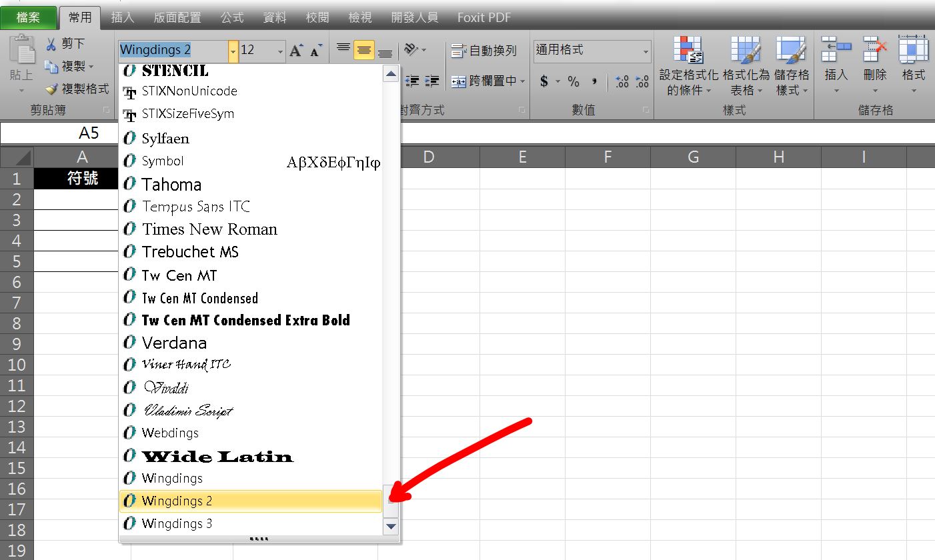Click the Name Box showing A5
The width and height of the screenshot is (935, 560).
click(x=59, y=133)
